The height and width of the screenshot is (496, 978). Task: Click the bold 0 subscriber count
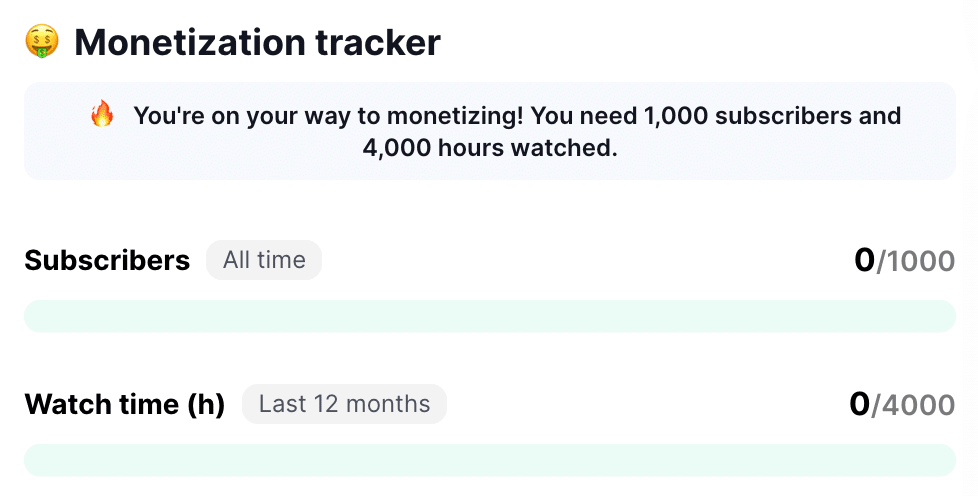pos(864,260)
